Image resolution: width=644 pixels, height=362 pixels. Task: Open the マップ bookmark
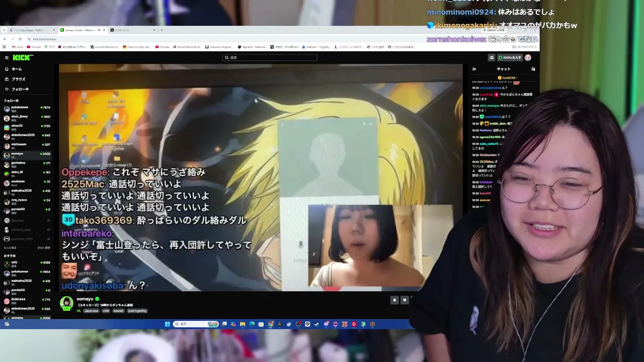click(x=49, y=47)
